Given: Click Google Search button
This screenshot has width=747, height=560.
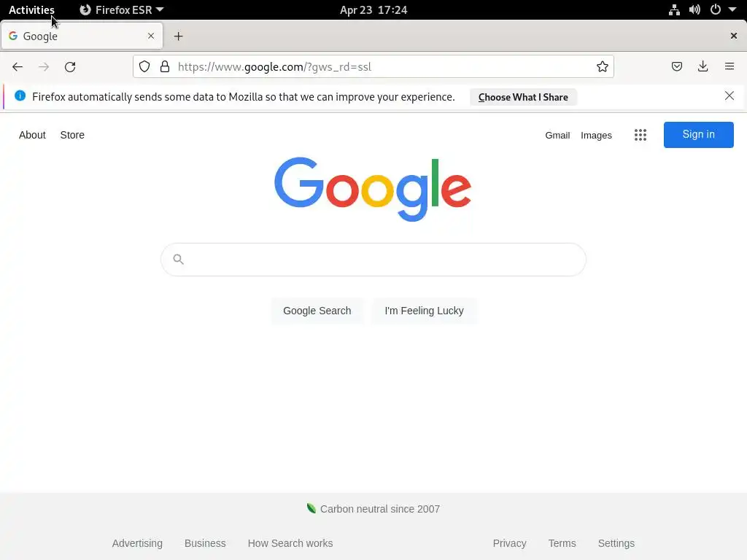Looking at the screenshot, I should 317,311.
